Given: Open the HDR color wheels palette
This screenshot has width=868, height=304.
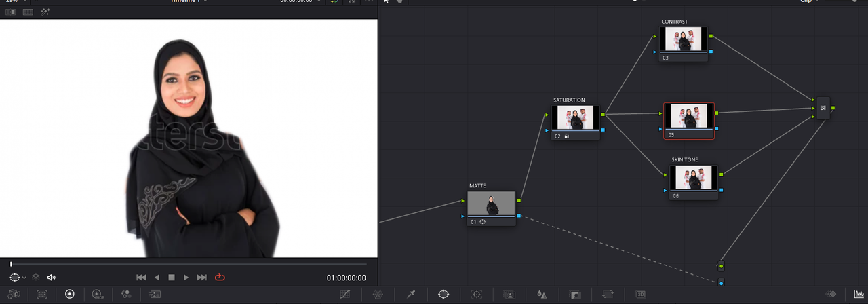Looking at the screenshot, I should (98, 294).
